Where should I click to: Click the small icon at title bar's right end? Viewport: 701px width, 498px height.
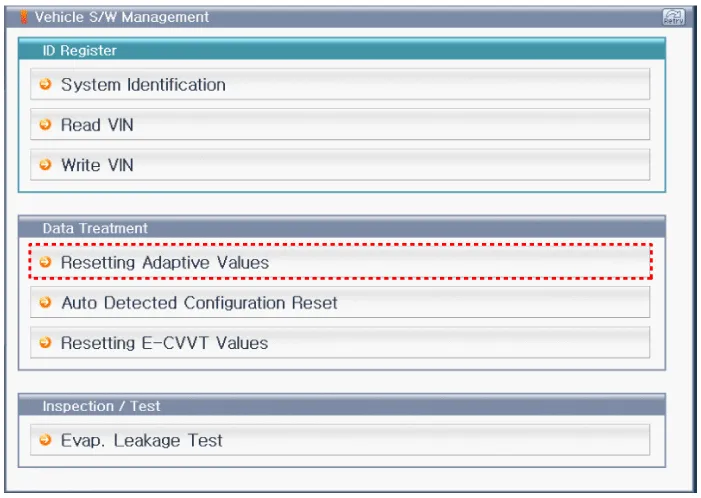tap(673, 17)
